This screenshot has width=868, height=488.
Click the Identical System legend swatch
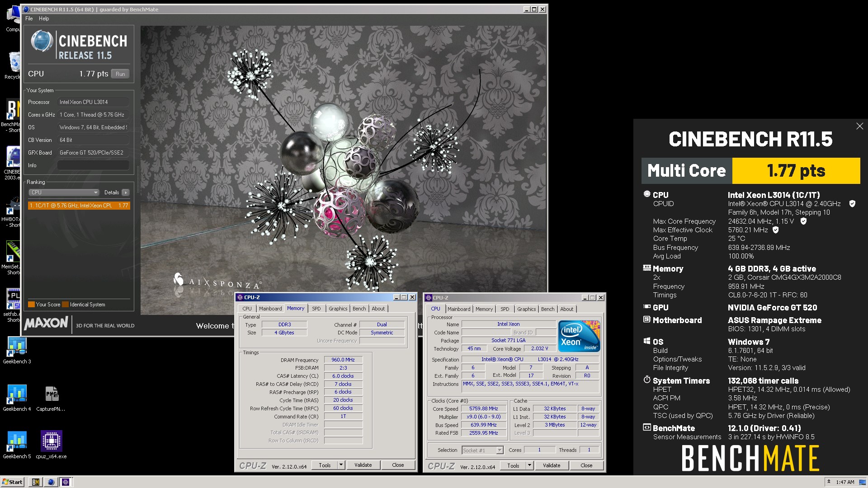tap(66, 305)
